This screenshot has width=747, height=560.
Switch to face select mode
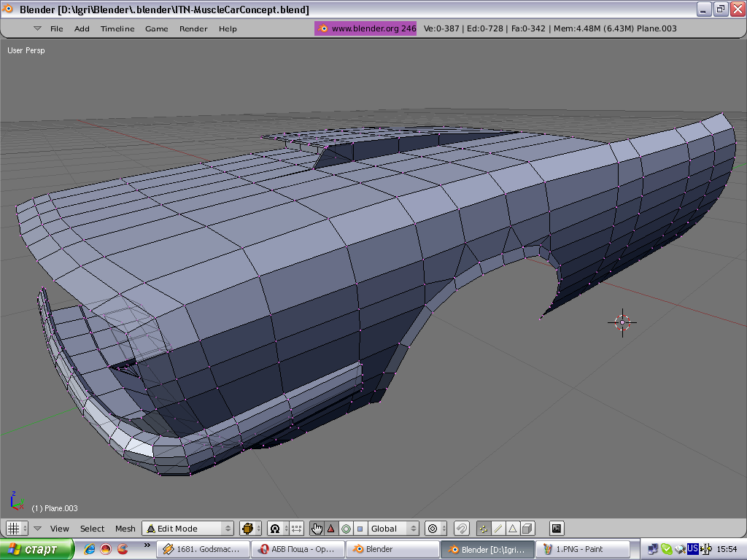(512, 529)
